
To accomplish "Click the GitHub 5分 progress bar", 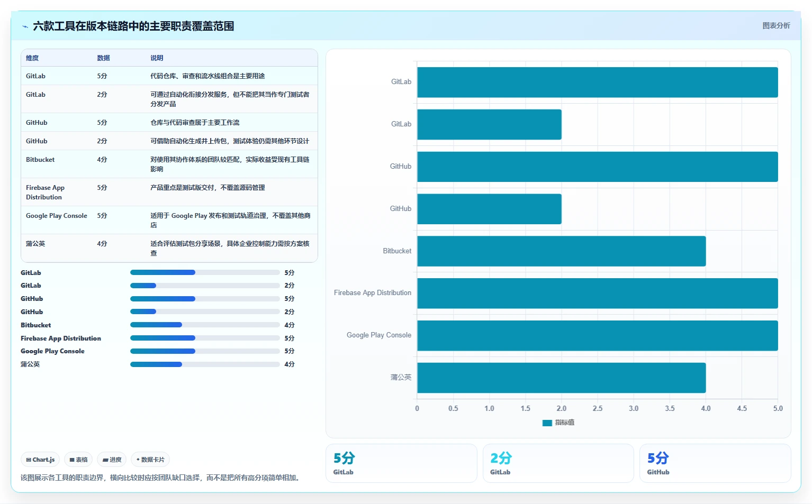I will [x=205, y=299].
